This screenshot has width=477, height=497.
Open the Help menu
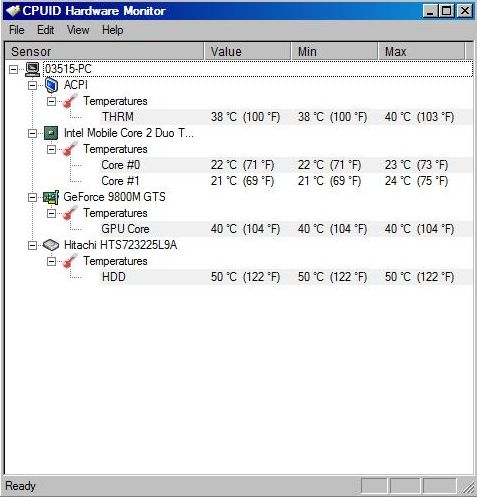click(x=113, y=30)
